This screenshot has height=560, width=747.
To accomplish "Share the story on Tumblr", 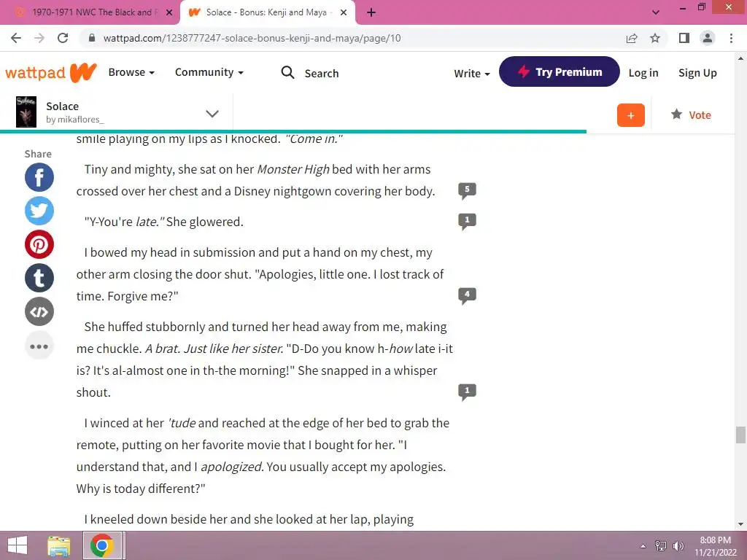I will 39,278.
